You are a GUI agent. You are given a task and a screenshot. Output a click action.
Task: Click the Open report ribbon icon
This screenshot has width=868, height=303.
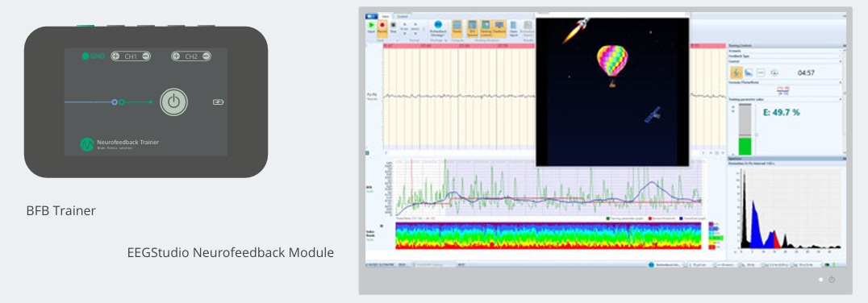click(x=513, y=29)
